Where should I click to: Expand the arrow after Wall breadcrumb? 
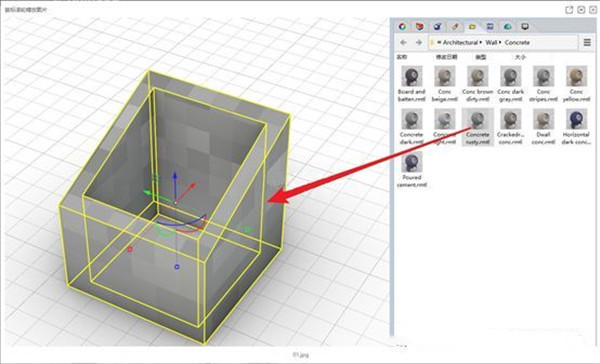click(500, 42)
